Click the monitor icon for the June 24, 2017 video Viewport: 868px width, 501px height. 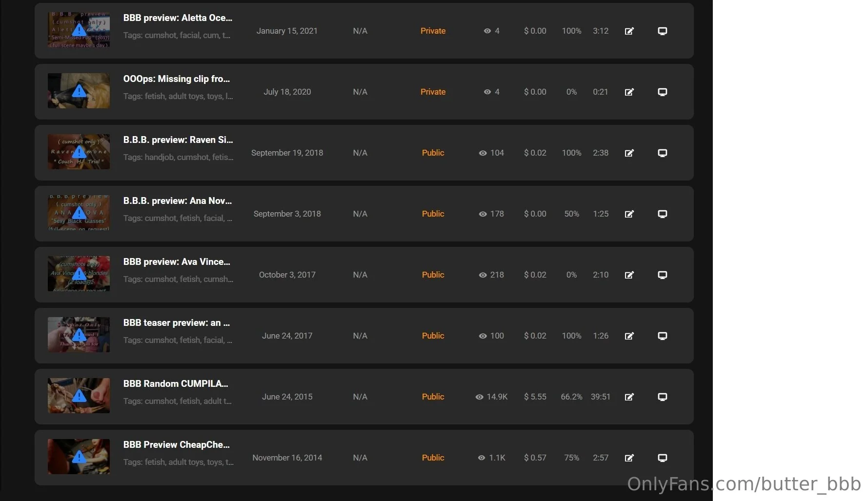[x=662, y=336]
